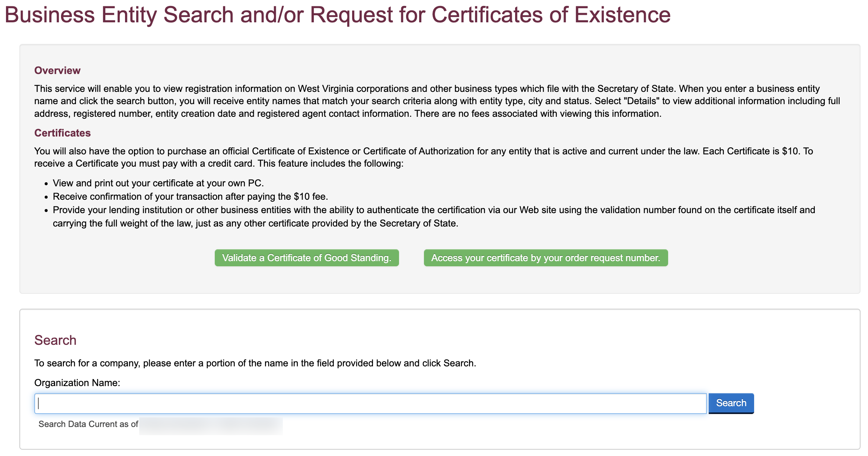Click the Certificates section heading
868x456 pixels.
[x=63, y=133]
